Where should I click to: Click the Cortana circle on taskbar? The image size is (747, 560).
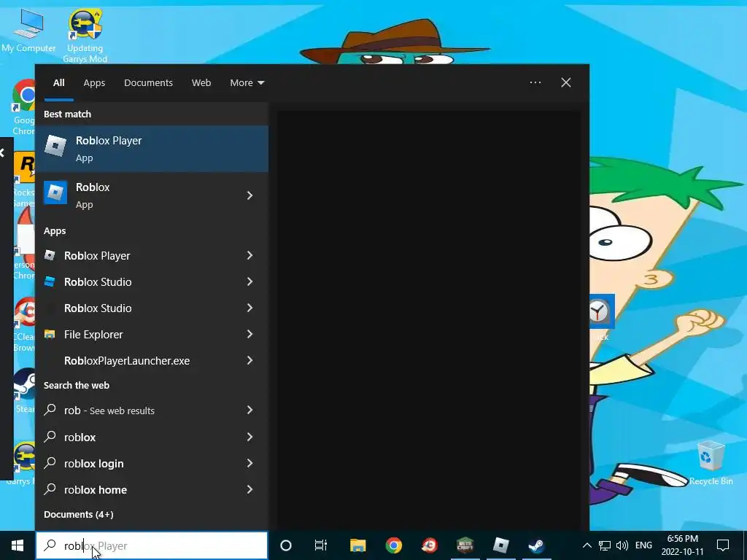pyautogui.click(x=286, y=545)
